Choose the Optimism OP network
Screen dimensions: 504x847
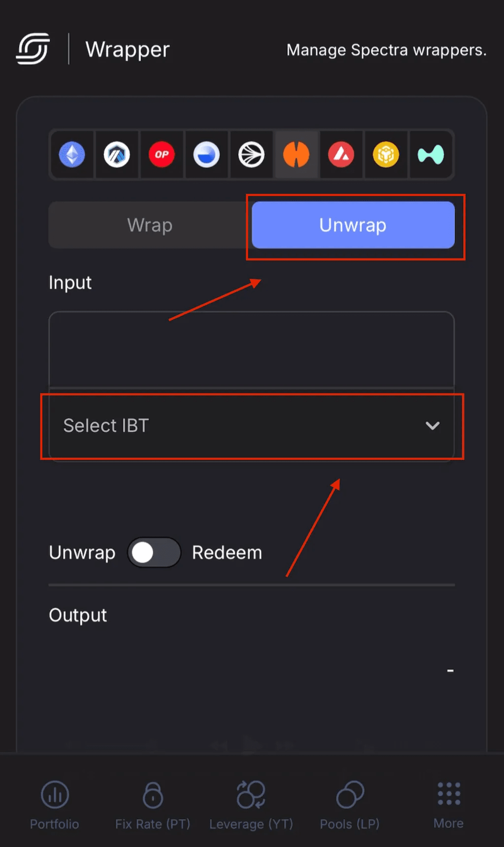pos(161,155)
